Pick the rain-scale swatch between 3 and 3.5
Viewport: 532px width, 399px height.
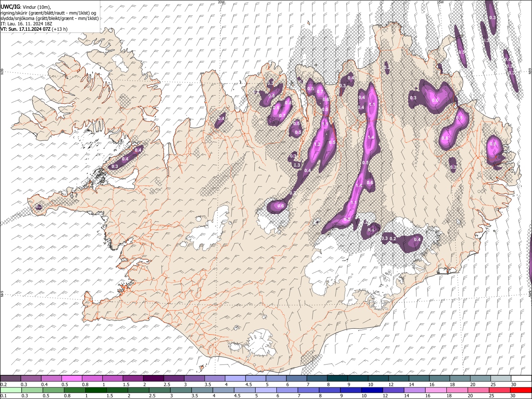point(181,390)
